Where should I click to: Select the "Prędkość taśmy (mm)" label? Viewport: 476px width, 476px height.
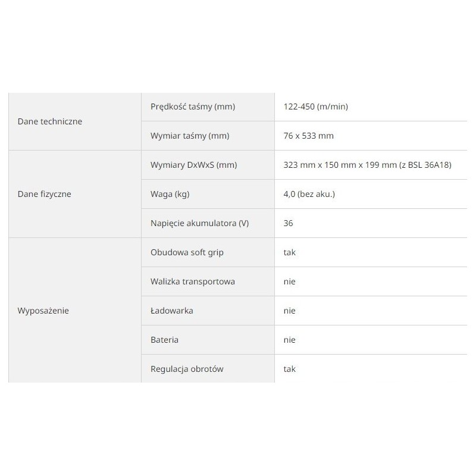tap(193, 107)
